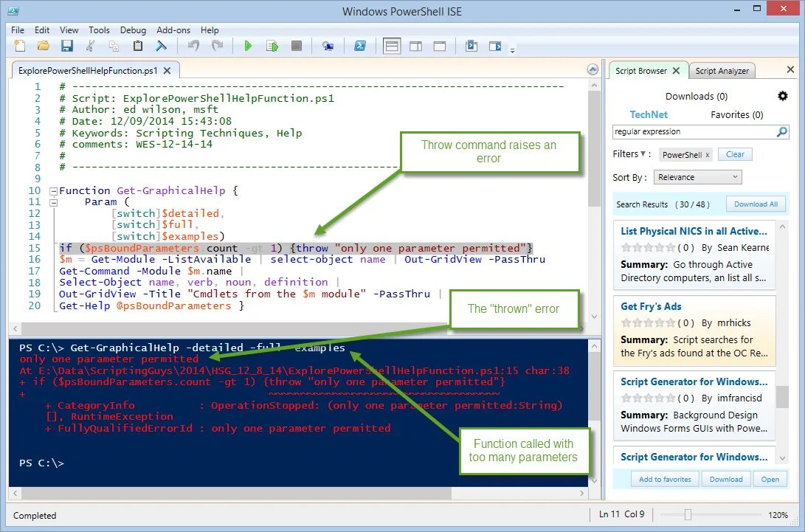Viewport: 805px width, 532px height.
Task: Show script pane on top layout
Action: point(392,46)
